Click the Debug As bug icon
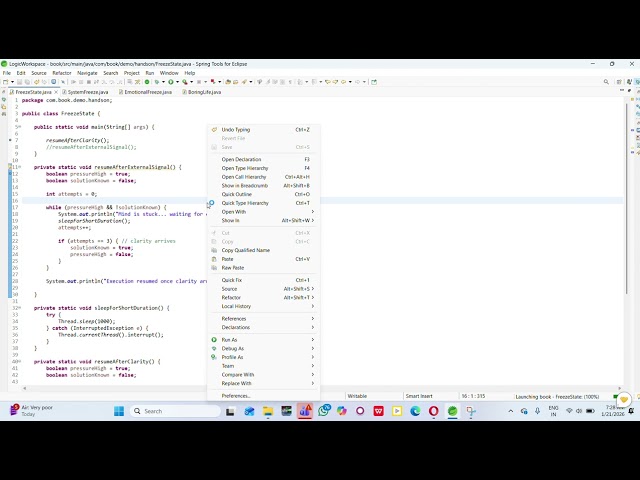The image size is (640, 480). point(213,349)
